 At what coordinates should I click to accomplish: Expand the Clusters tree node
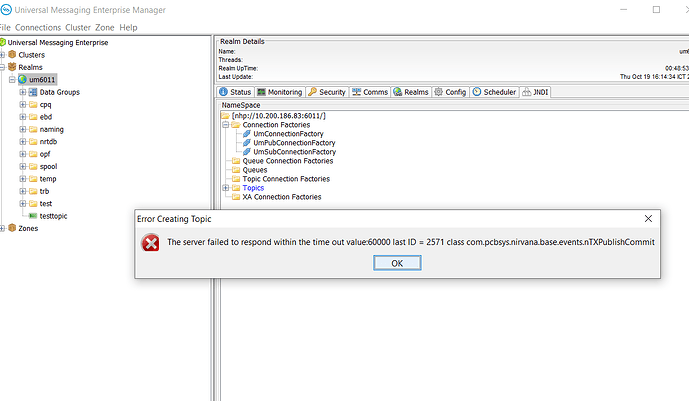(x=2, y=55)
